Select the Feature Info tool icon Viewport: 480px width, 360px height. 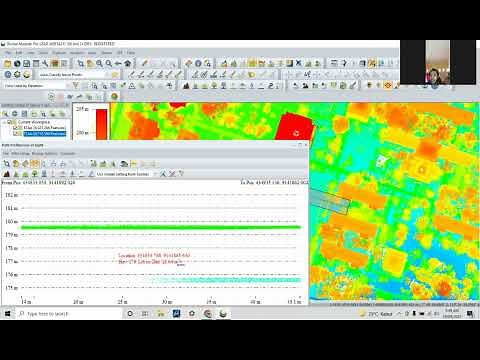pyautogui.click(x=198, y=63)
